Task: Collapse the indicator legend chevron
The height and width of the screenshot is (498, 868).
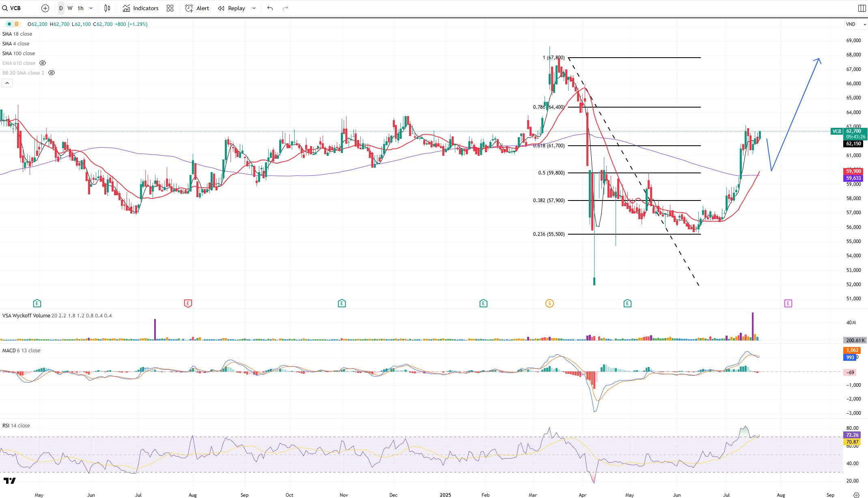Action: point(7,83)
